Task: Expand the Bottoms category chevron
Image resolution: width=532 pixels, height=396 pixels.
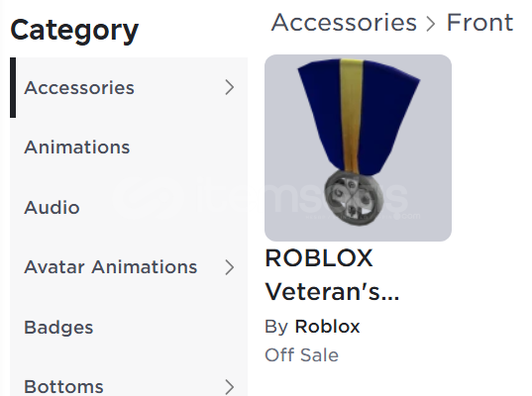Action: (230, 387)
